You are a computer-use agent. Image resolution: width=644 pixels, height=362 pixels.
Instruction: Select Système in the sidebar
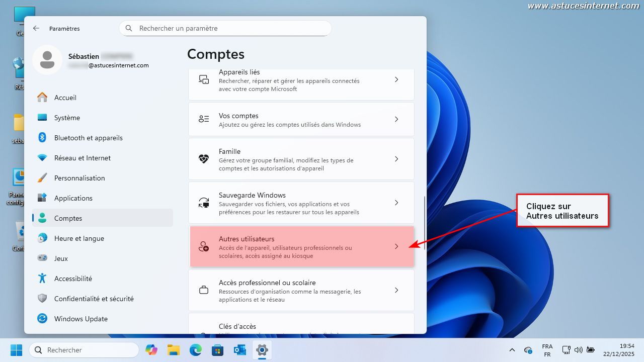tap(67, 118)
